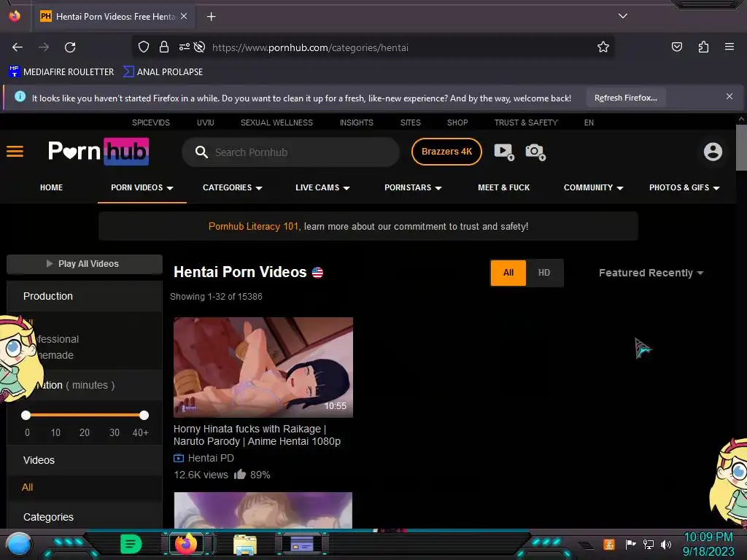The image size is (747, 560).
Task: Open the Hentai PD channel link
Action: (x=211, y=458)
